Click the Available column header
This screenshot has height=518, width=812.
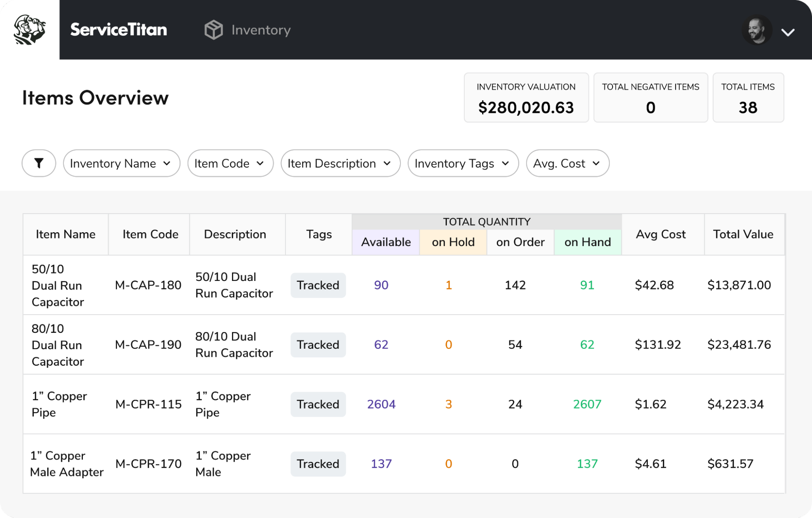coord(385,242)
